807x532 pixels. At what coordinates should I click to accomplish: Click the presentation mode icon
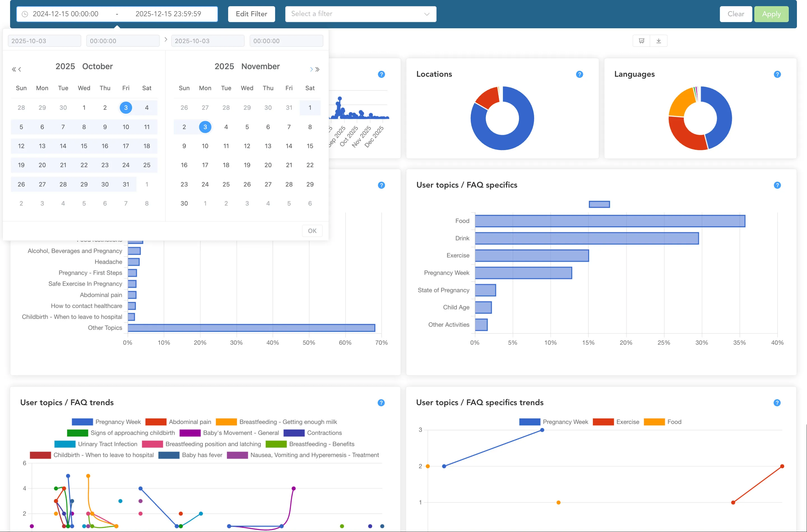tap(641, 41)
